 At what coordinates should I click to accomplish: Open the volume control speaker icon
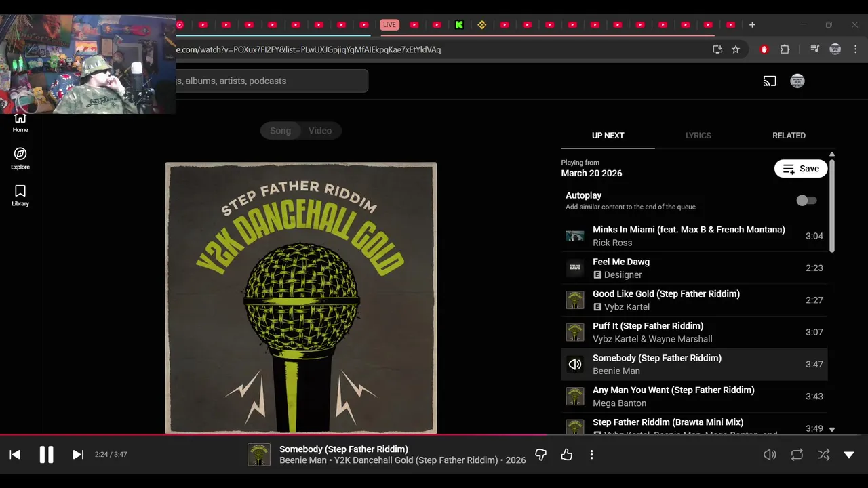[770, 455]
